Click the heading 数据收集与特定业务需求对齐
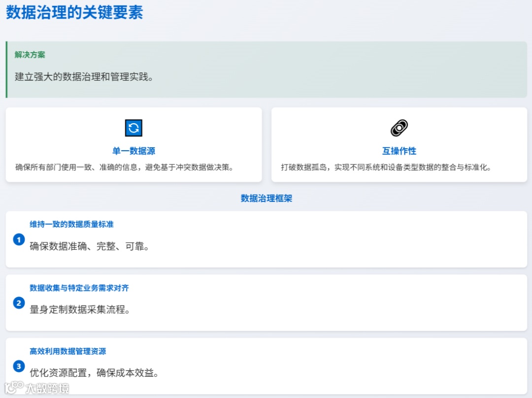Image resolution: width=532 pixels, height=398 pixels. point(79,288)
